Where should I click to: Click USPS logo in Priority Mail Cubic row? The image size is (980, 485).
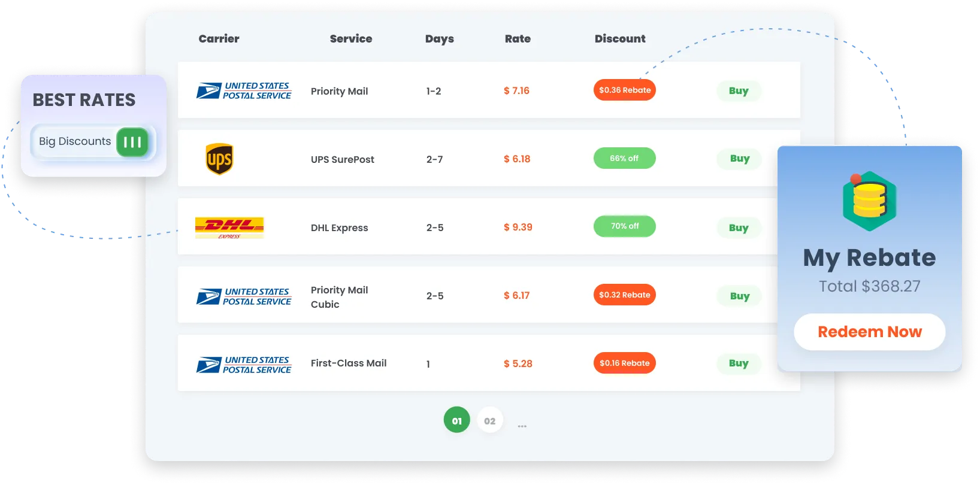pyautogui.click(x=244, y=297)
